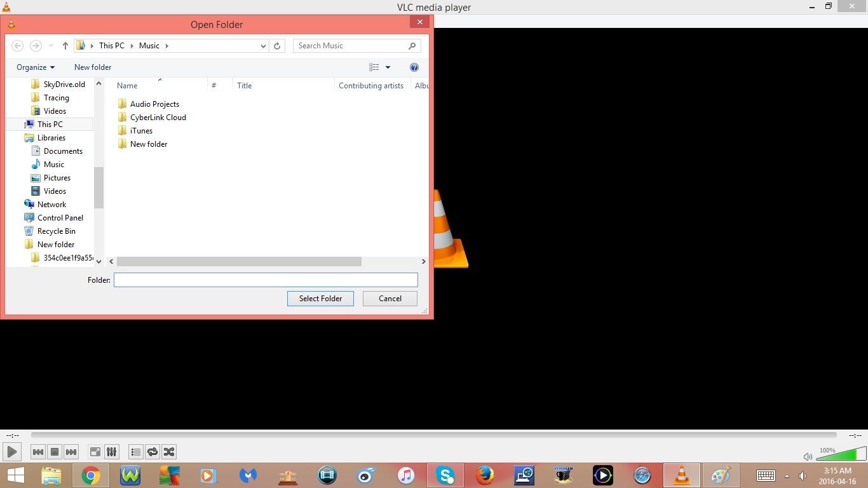Open the change view dropdown arrow
The height and width of the screenshot is (488, 868).
[388, 67]
